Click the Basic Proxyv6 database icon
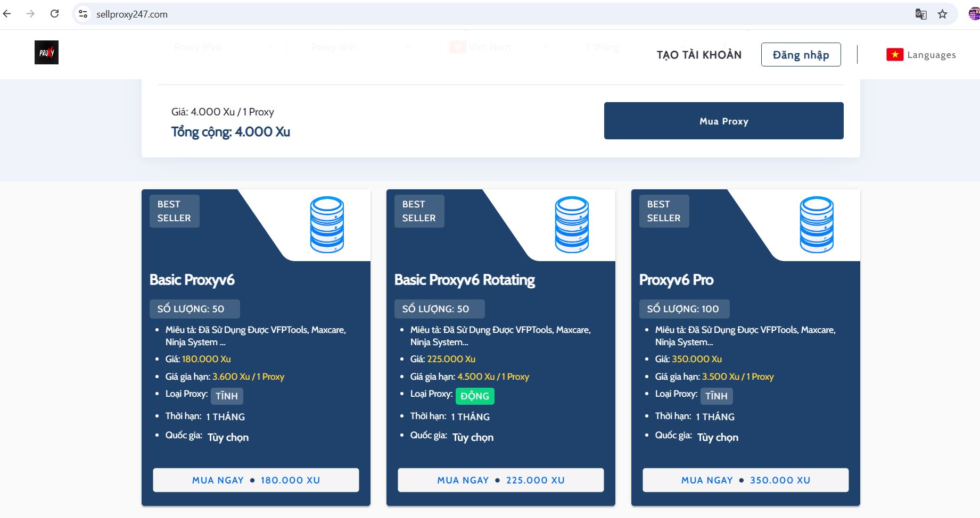The width and height of the screenshot is (980, 518). point(327,224)
